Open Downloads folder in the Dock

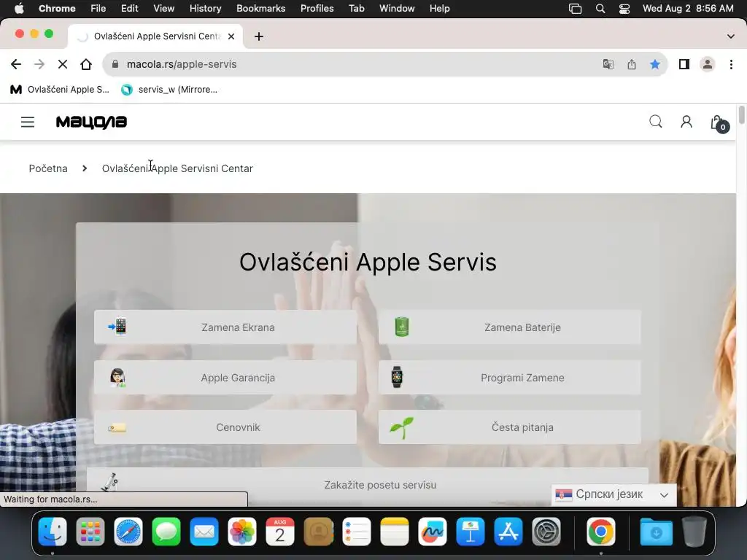pos(656,532)
